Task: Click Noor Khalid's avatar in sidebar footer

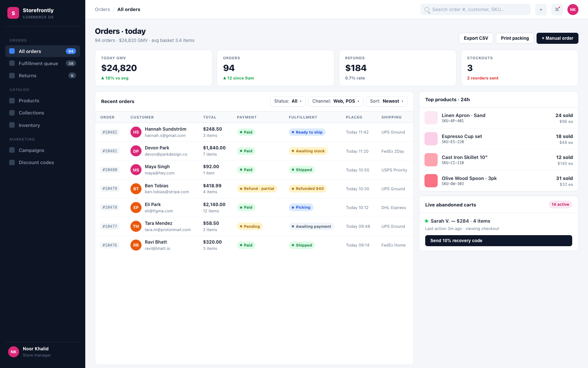Action: pos(14,352)
